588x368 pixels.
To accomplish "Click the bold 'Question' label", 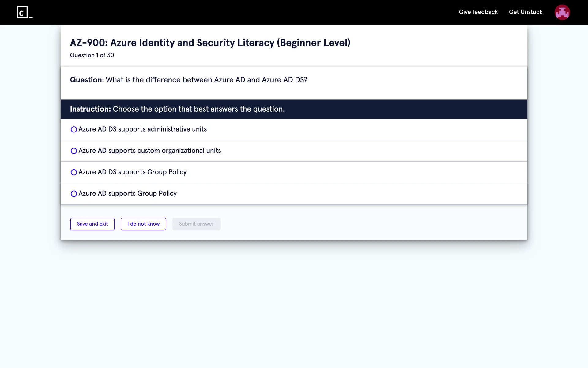I will pyautogui.click(x=86, y=80).
